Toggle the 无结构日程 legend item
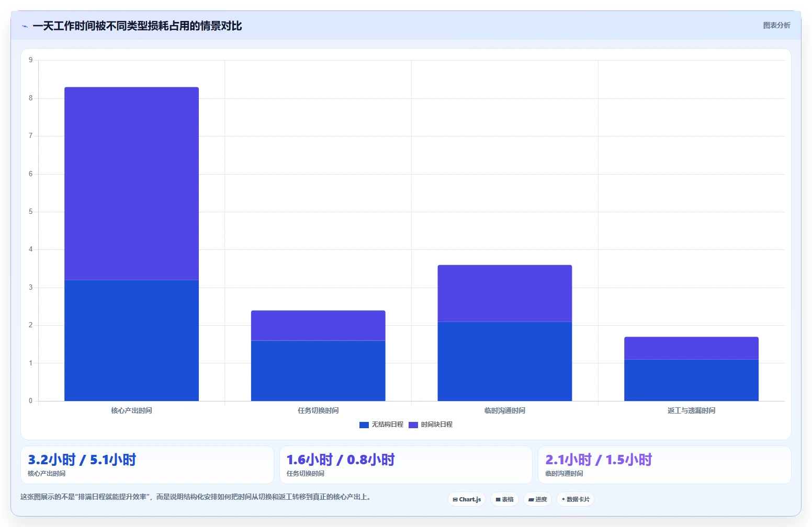This screenshot has width=812, height=527. 381,425
